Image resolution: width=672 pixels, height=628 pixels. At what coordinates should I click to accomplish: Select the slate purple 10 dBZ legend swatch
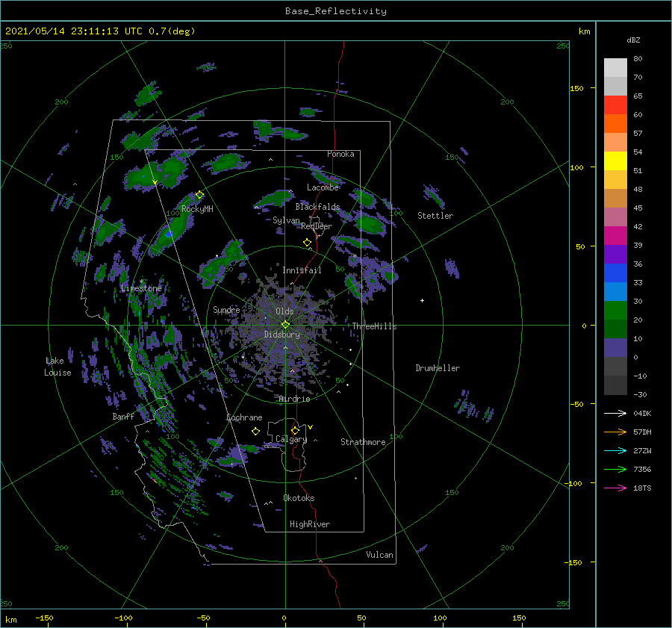[615, 348]
